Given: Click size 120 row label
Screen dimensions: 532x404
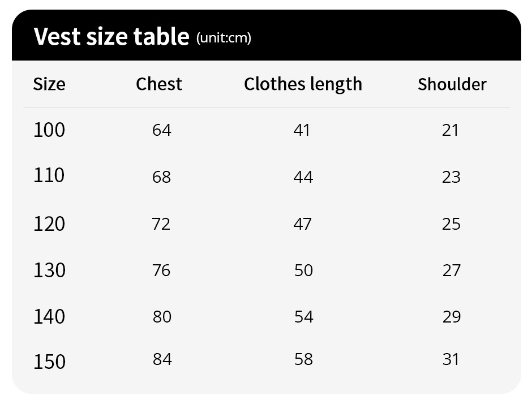Looking at the screenshot, I should (x=49, y=224).
